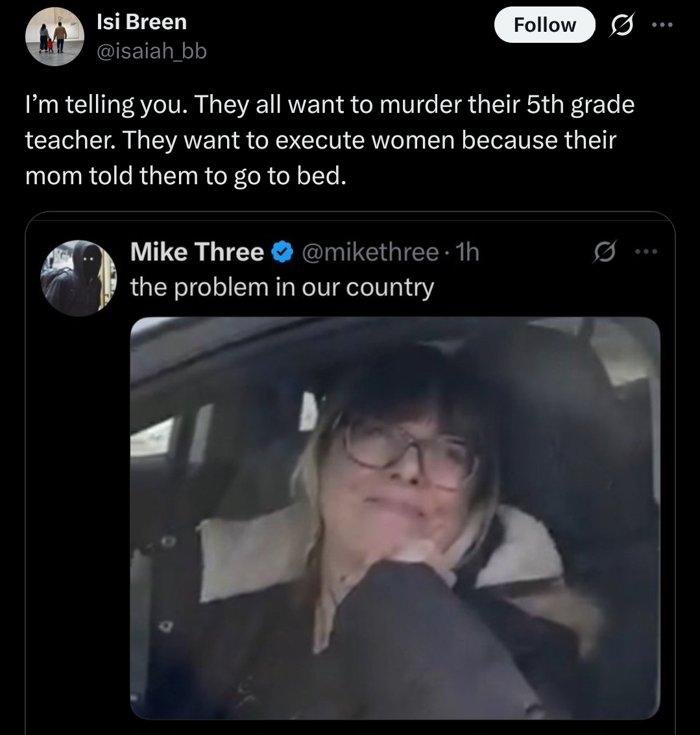The height and width of the screenshot is (735, 700).
Task: Select the main post text about 5th grade teacher
Action: (330, 139)
